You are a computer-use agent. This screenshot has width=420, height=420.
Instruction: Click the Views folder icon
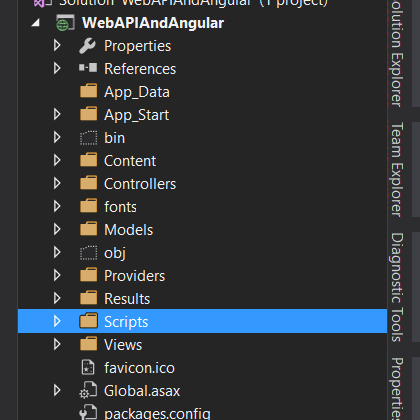[89, 344]
